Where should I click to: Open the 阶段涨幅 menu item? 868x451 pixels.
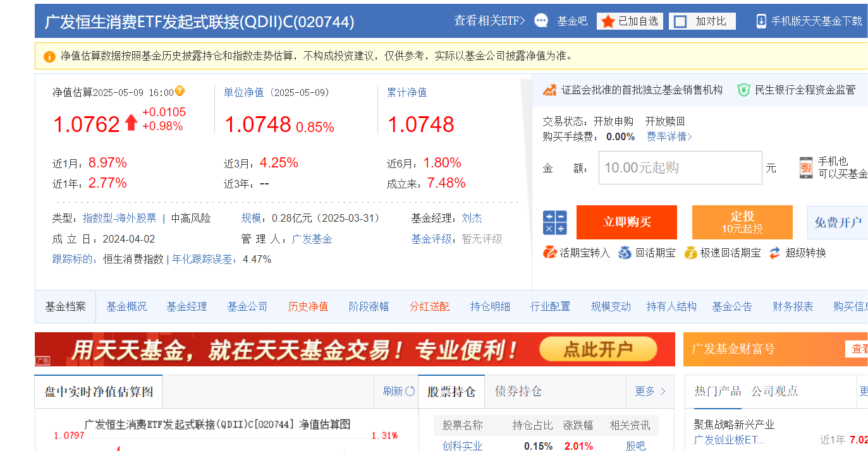[x=369, y=307]
